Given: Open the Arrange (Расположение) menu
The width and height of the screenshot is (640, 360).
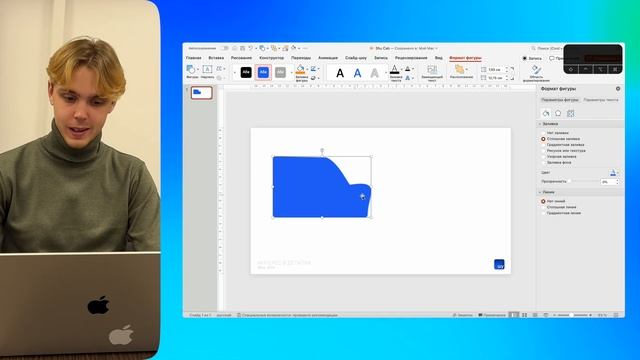Looking at the screenshot, I should pyautogui.click(x=461, y=72).
